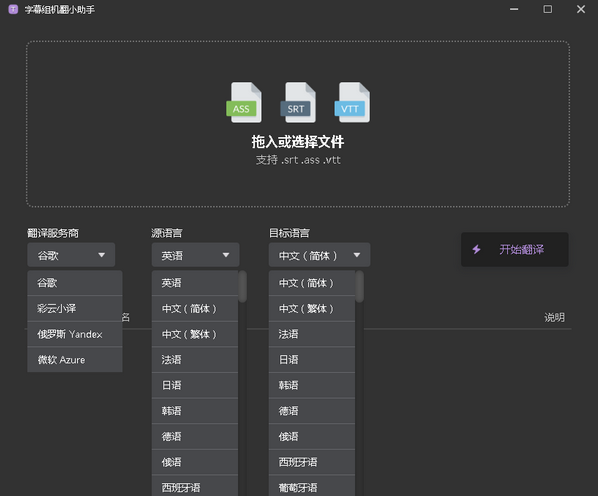Image resolution: width=599 pixels, height=496 pixels.
Task: Select 韩语 in source language list
Action: tap(195, 411)
